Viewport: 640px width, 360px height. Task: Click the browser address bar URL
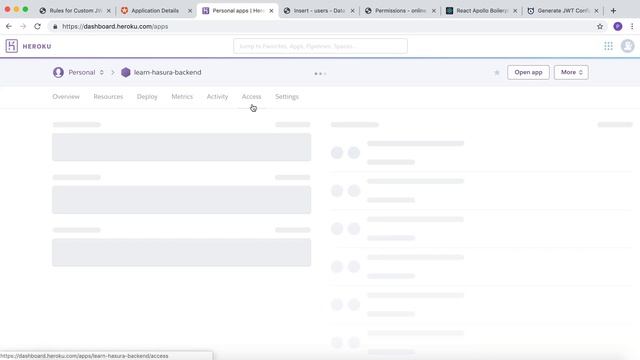(115, 27)
